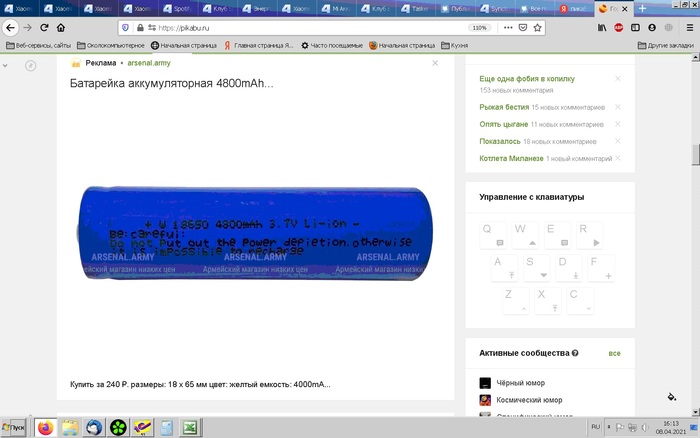Open the Пуск start button

14,427
